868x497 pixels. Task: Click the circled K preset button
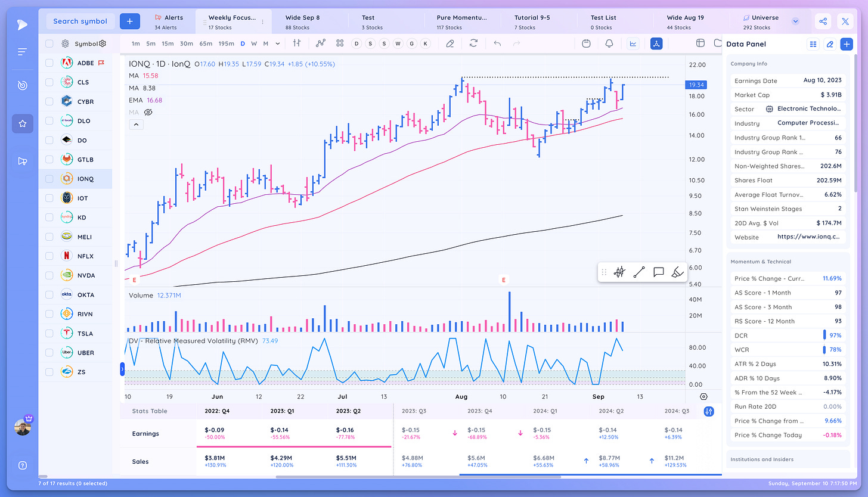click(425, 44)
